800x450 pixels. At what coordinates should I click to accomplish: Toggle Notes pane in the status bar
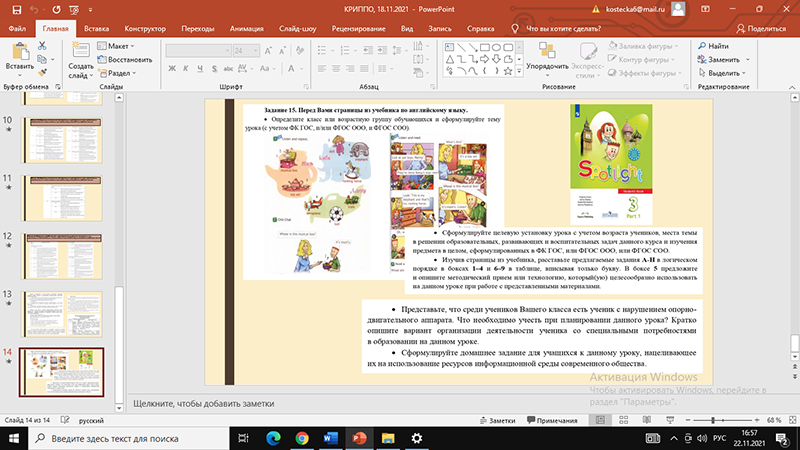pos(497,420)
